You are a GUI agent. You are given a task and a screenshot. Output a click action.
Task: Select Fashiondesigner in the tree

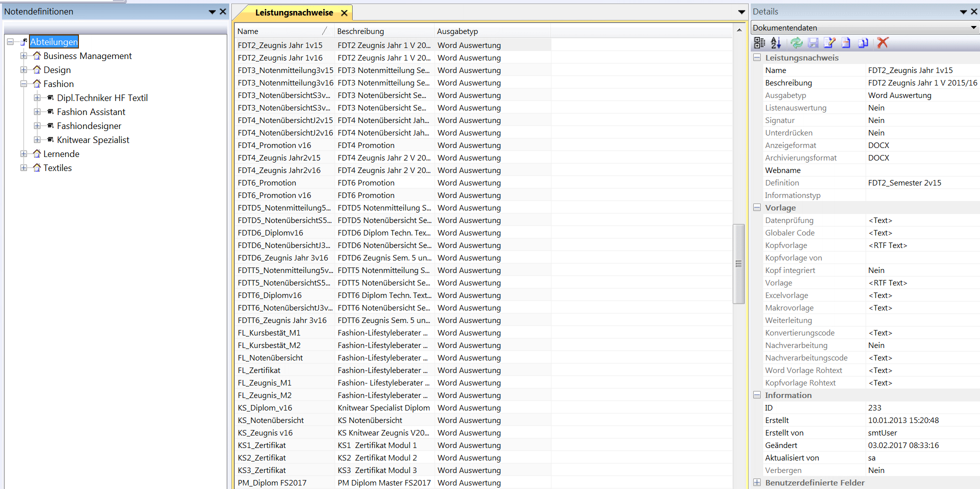coord(89,126)
